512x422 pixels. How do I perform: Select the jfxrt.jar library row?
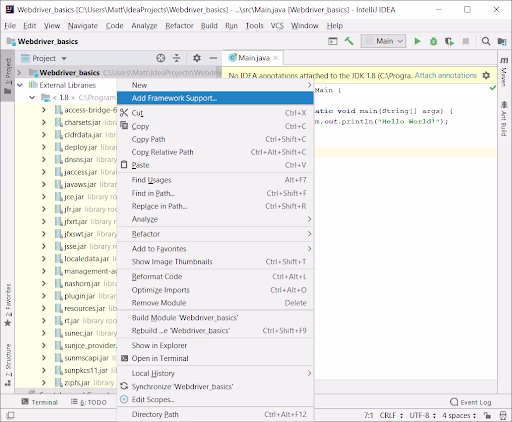66,221
